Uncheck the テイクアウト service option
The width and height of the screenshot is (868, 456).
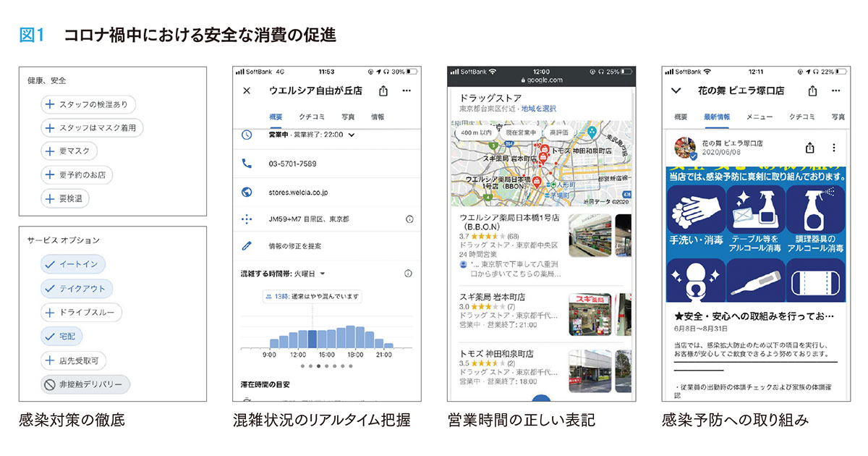coord(77,289)
